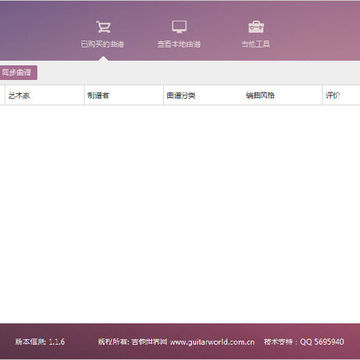Screen dimensions: 360x360
Task: Click the monitor icon for local scores
Action: click(179, 27)
